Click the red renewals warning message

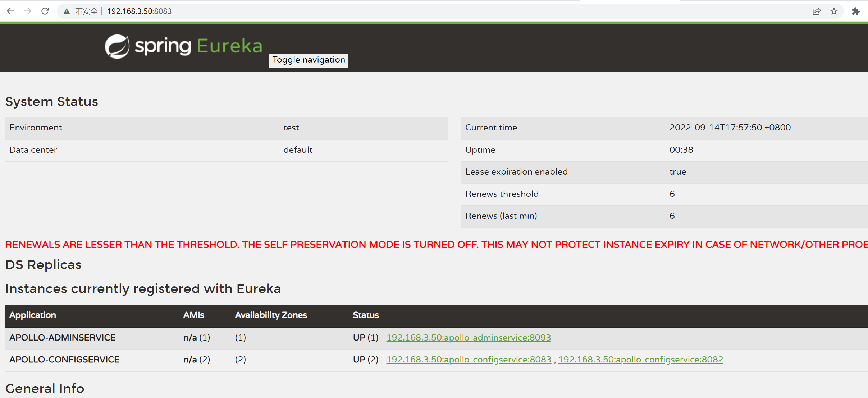coord(431,245)
